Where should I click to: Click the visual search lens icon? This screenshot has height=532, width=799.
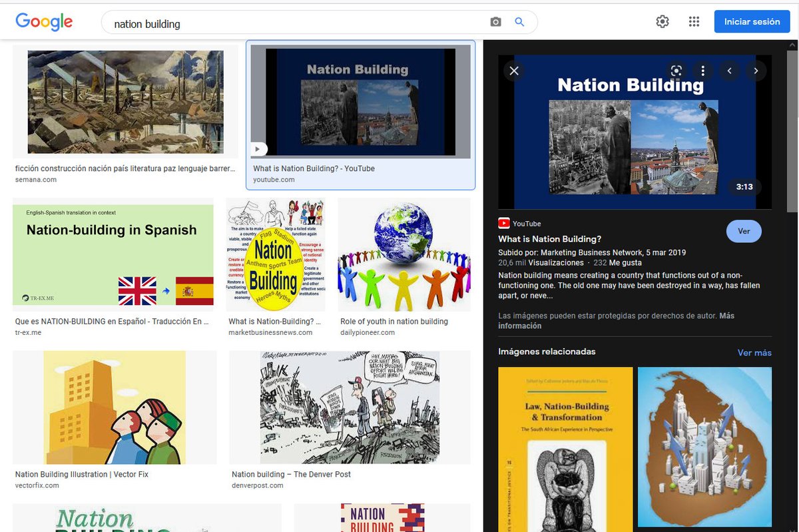[x=676, y=71]
